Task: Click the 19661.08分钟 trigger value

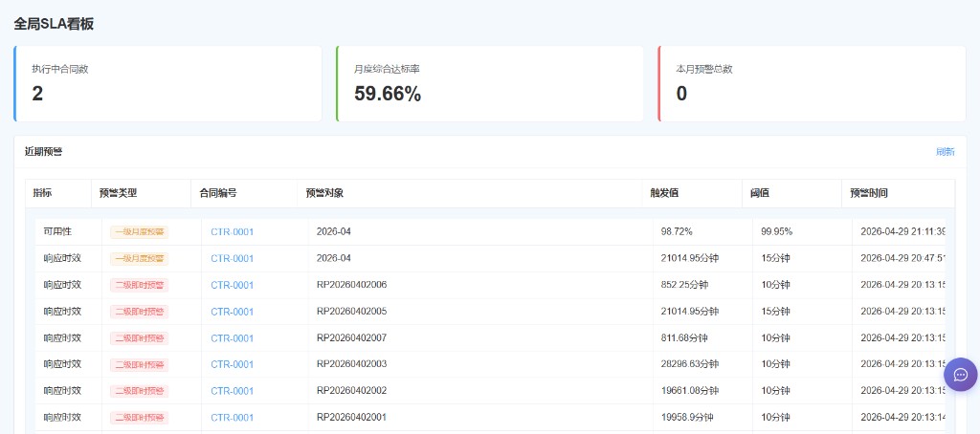Action: [690, 391]
